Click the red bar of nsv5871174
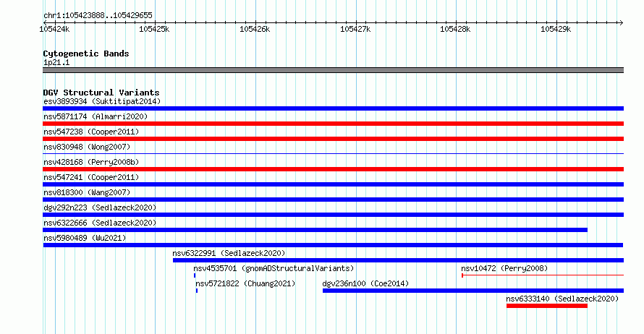 [333, 124]
